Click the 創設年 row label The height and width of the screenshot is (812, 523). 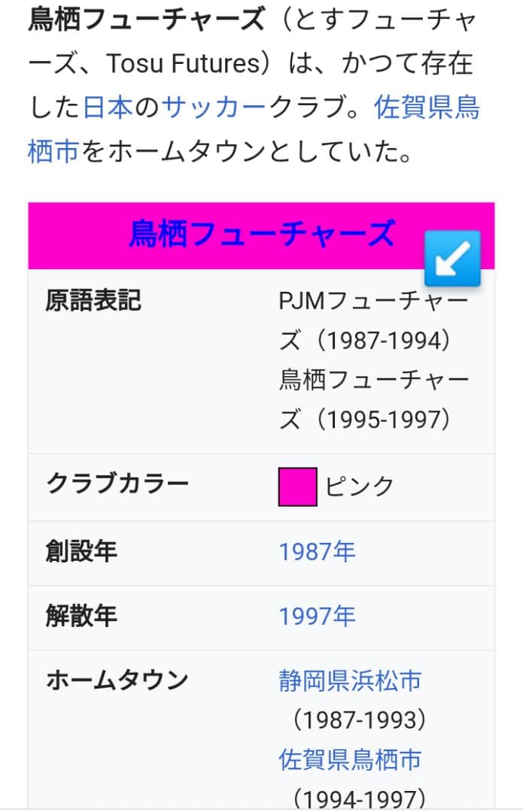pos(81,553)
